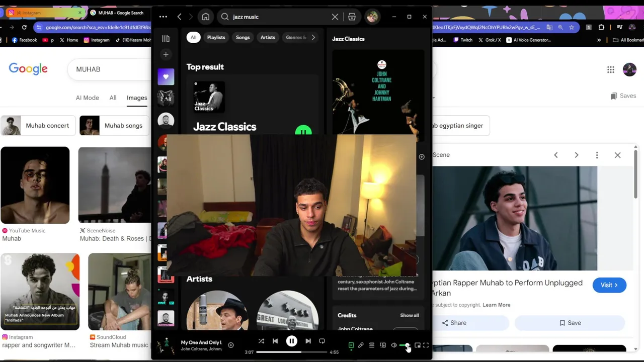
Task: Seek within song progress bar
Action: [x=292, y=352]
